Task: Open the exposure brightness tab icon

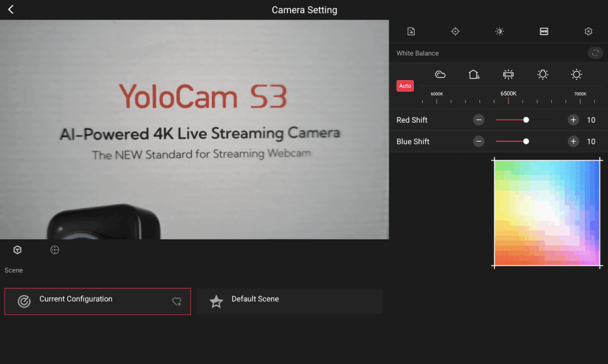Action: pos(500,31)
